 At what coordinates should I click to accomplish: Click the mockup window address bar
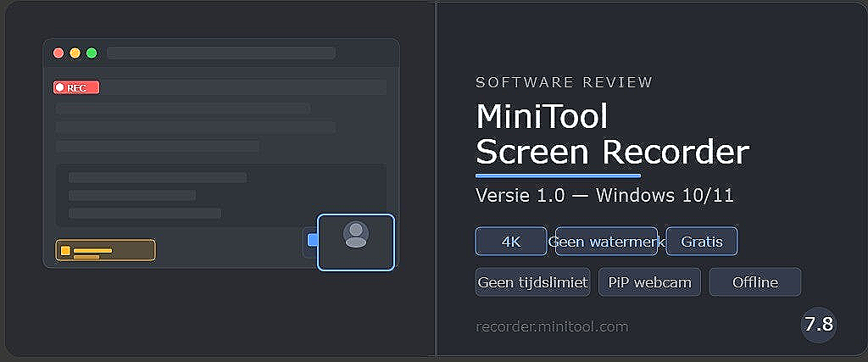pyautogui.click(x=221, y=53)
